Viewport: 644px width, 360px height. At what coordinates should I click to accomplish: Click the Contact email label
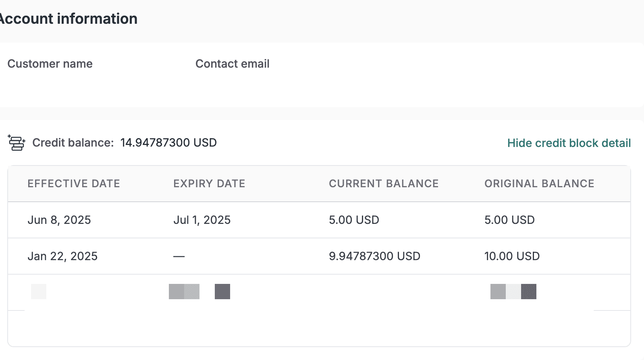pyautogui.click(x=232, y=64)
